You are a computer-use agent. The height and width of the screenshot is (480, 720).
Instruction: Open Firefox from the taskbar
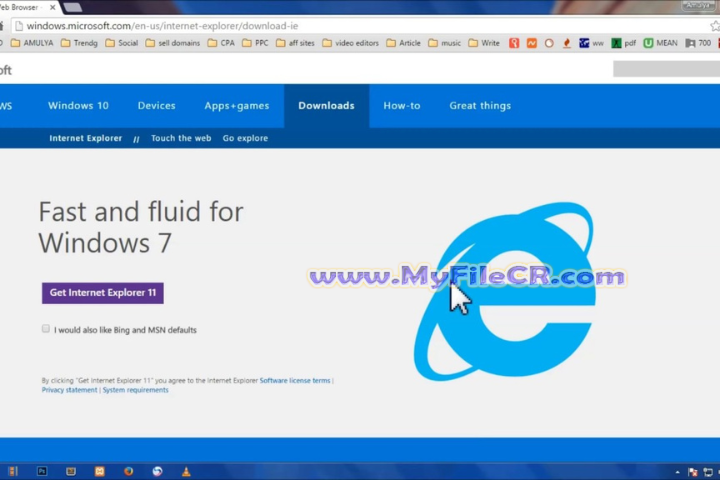[129, 471]
